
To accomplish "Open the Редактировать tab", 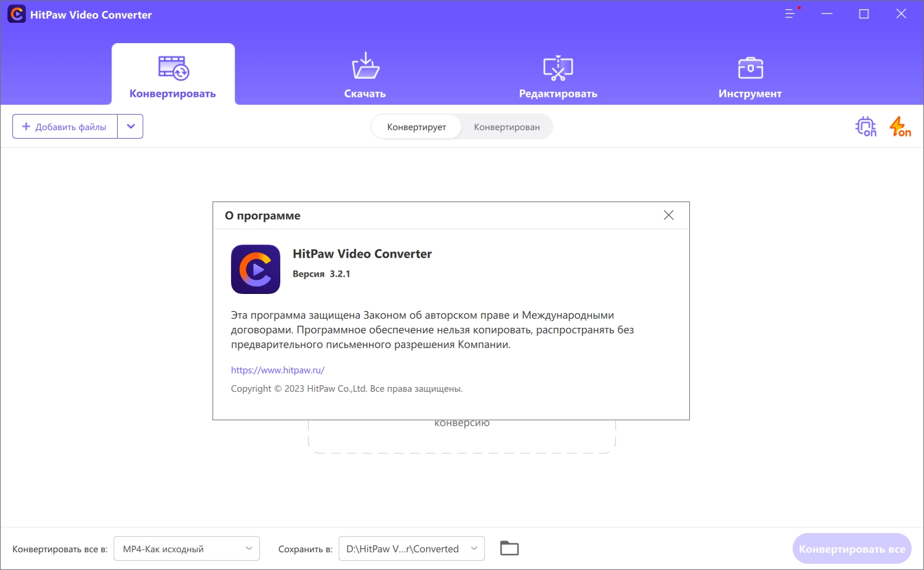I will (558, 75).
